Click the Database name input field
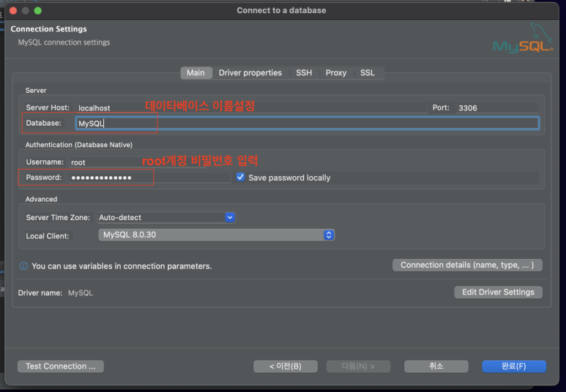The width and height of the screenshot is (566, 392). point(308,124)
